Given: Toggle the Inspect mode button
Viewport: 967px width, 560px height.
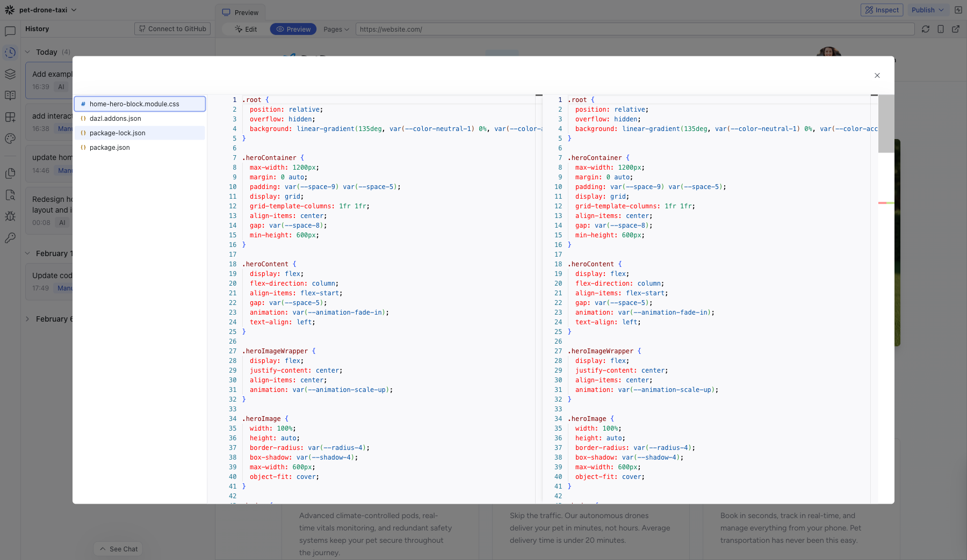Looking at the screenshot, I should click(882, 10).
